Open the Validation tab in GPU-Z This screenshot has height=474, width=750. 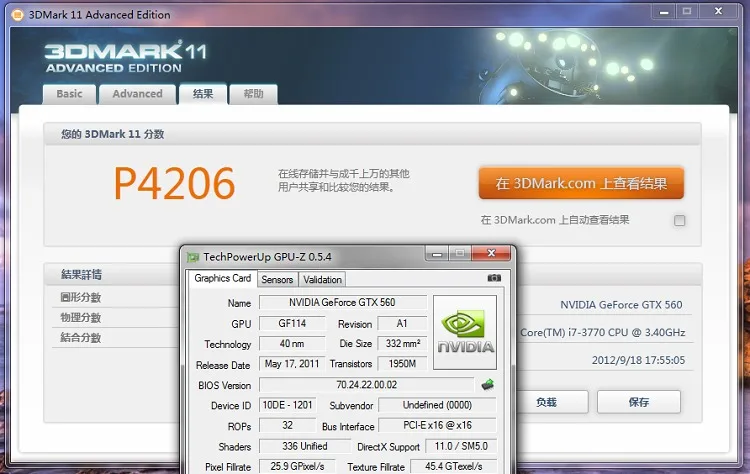(x=322, y=280)
